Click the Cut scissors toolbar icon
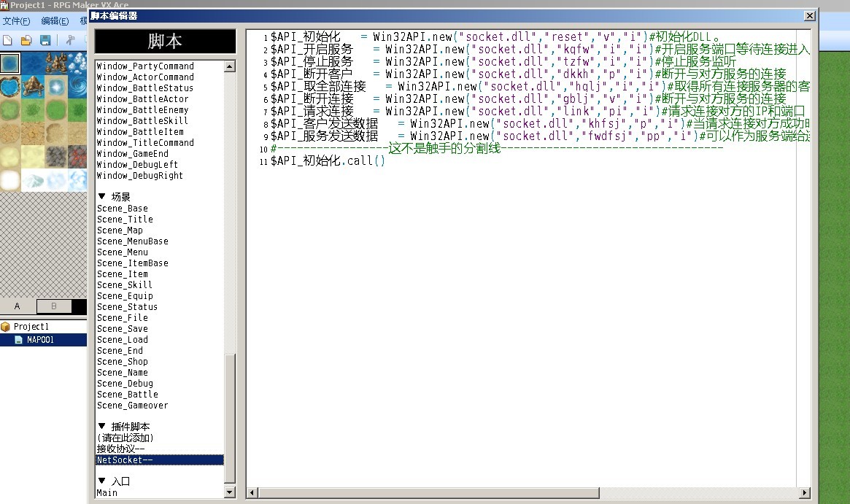The width and height of the screenshot is (850, 504). tap(71, 40)
